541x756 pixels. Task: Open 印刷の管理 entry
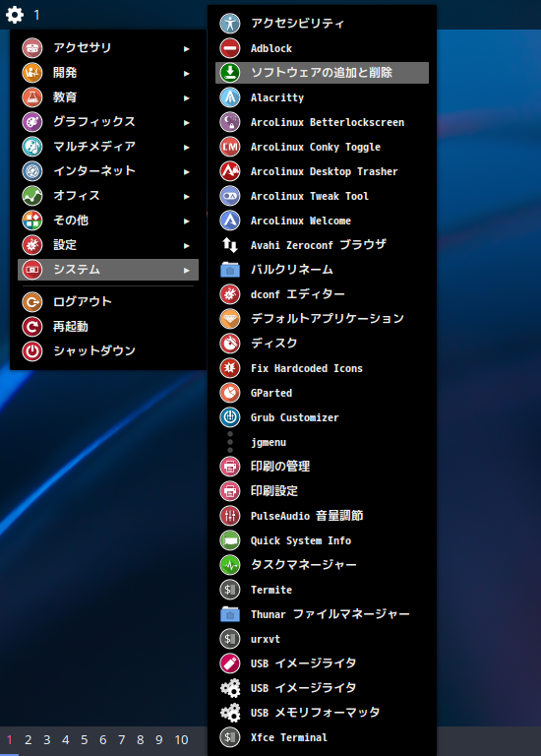coord(322,467)
